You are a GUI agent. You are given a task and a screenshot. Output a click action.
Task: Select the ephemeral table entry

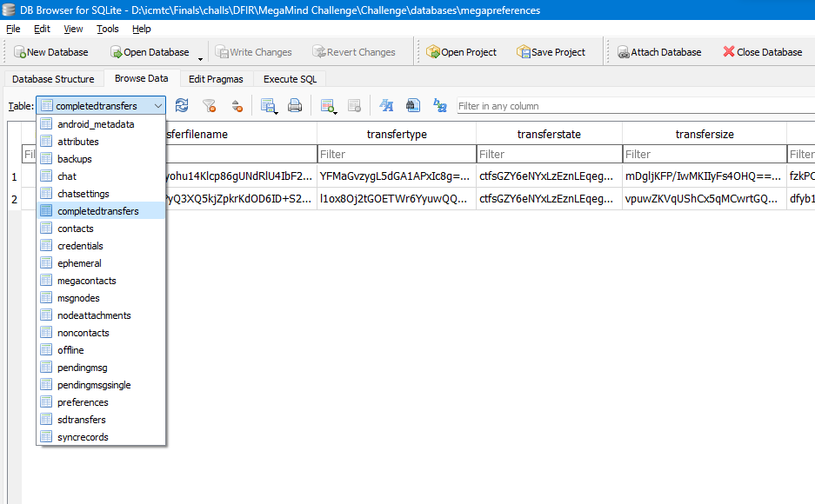click(x=101, y=263)
